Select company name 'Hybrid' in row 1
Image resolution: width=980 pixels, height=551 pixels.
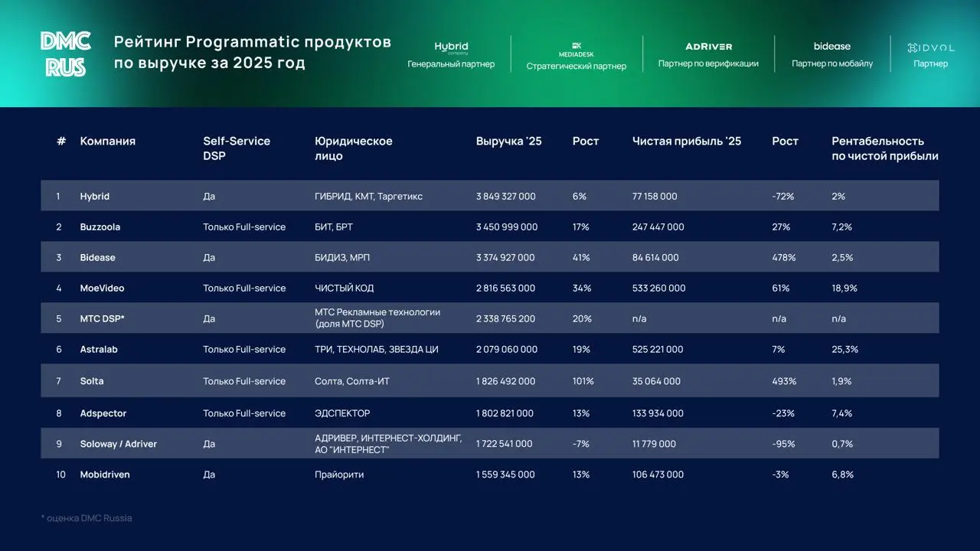point(95,197)
